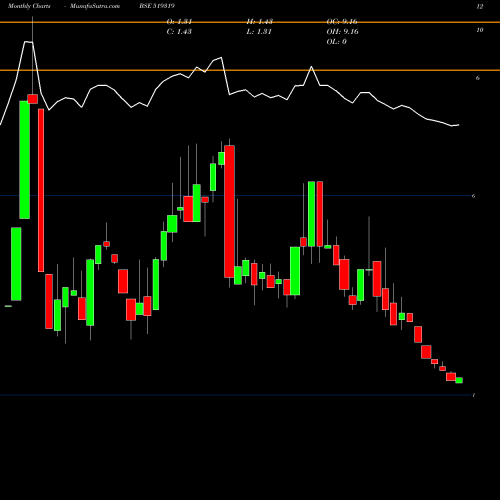Click the 'OL: 0' readout
Screen dimensions: 500x500
(x=336, y=42)
